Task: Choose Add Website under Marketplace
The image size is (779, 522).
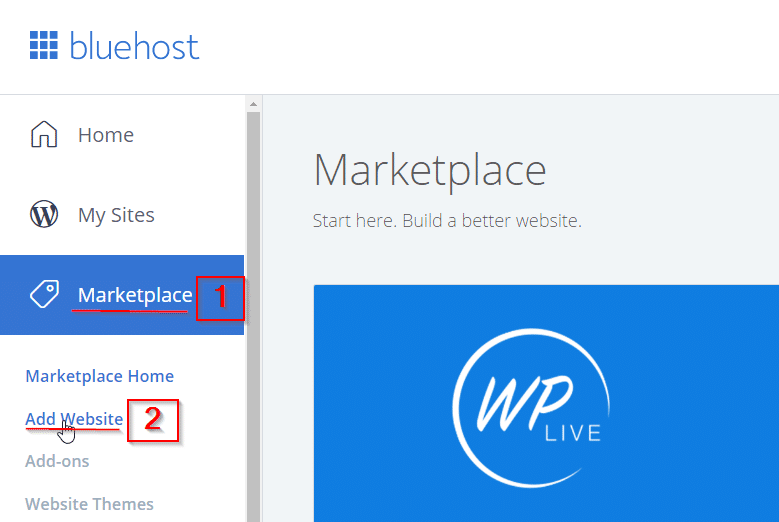Action: tap(74, 419)
